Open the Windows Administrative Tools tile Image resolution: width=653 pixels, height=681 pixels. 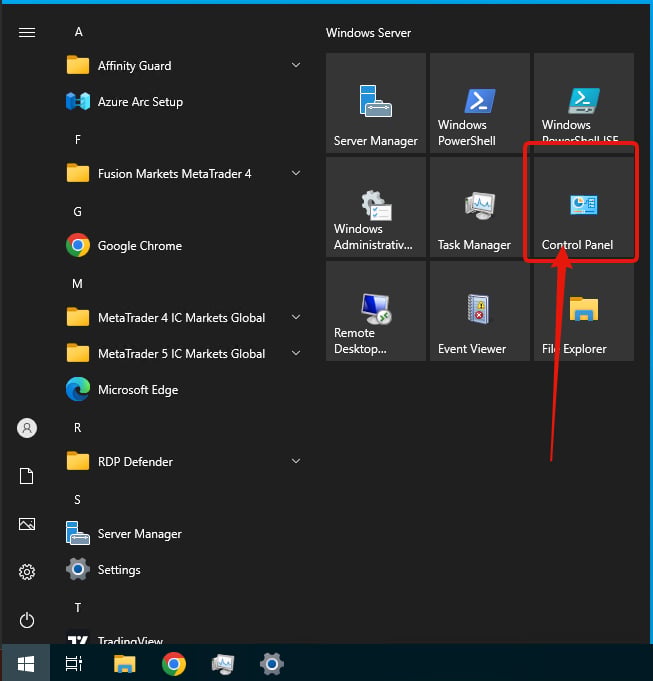(376, 207)
